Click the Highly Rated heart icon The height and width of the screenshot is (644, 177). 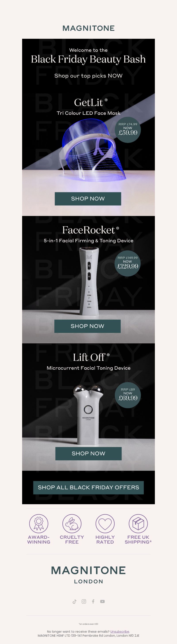[105, 524]
